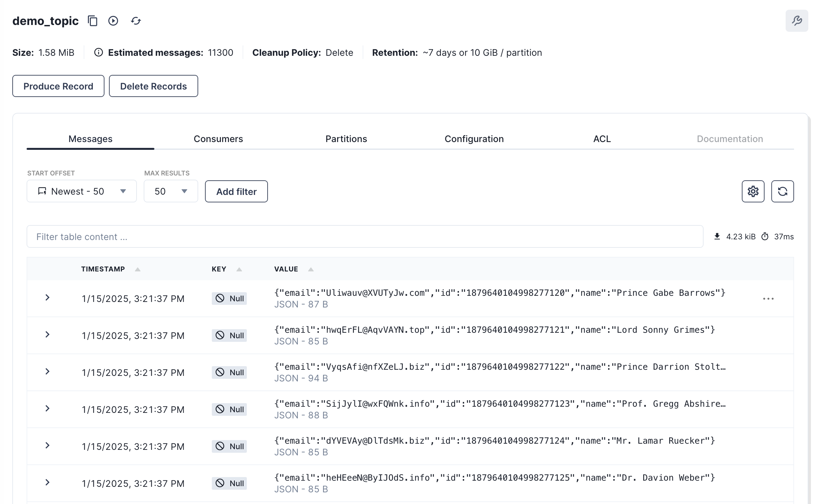Switch to the Consumers tab

pos(218,139)
